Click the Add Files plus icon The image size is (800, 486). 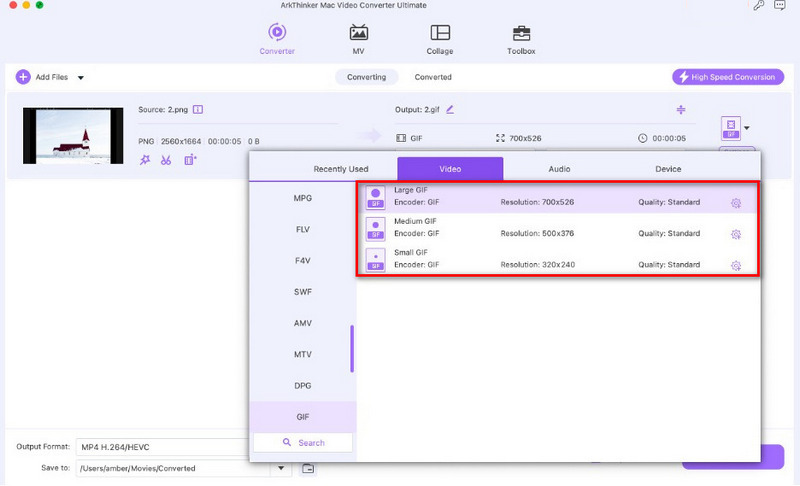(x=23, y=77)
